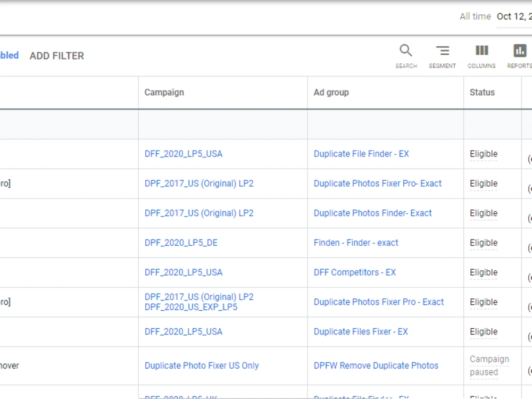Open Duplicate Photos Finder- Exact ad group
Viewport: 532px width, 399px height.
372,213
